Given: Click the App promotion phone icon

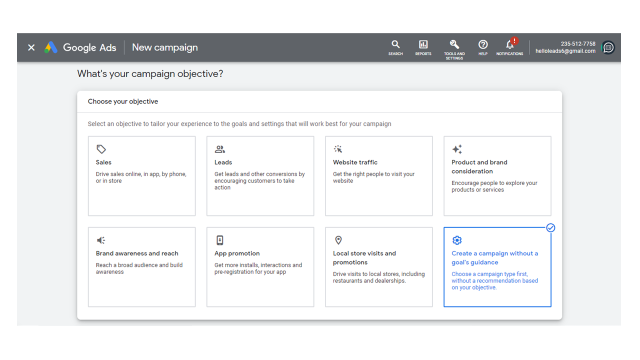Looking at the screenshot, I should pyautogui.click(x=220, y=240).
